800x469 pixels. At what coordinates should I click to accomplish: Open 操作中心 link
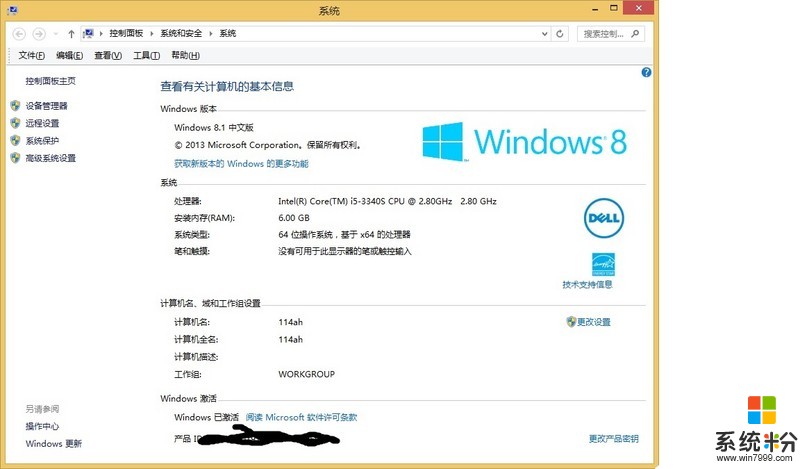(42, 426)
